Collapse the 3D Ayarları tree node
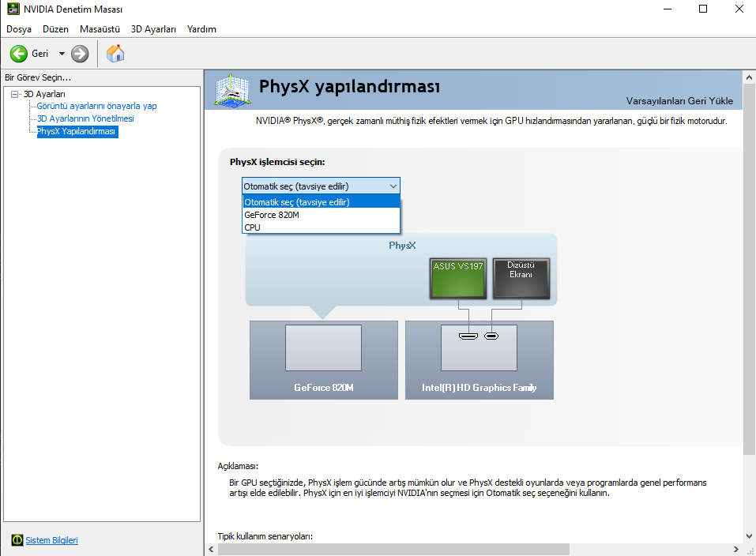Image resolution: width=756 pixels, height=556 pixels. coord(14,94)
